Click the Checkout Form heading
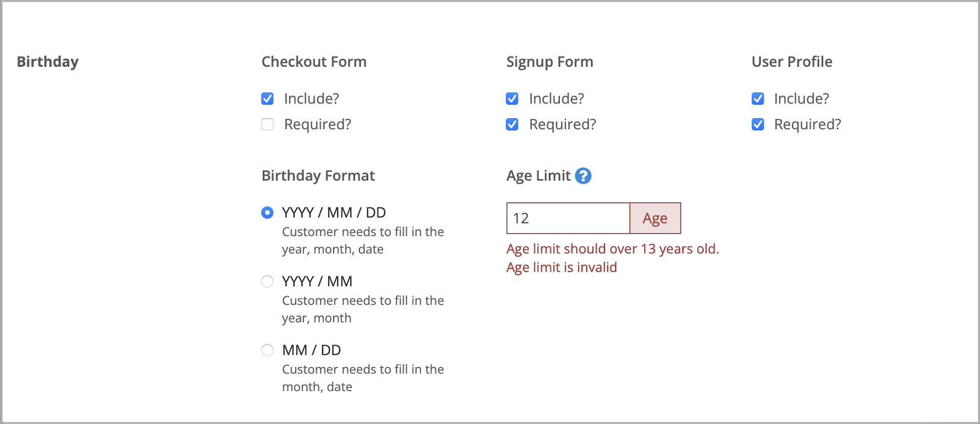980x424 pixels. pyautogui.click(x=314, y=62)
